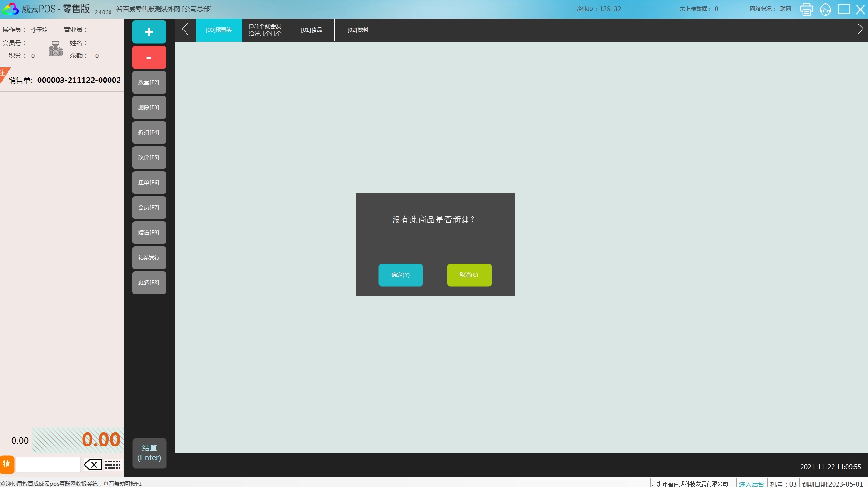Click the red minus quantity button
The width and height of the screenshot is (868, 487).
point(149,57)
